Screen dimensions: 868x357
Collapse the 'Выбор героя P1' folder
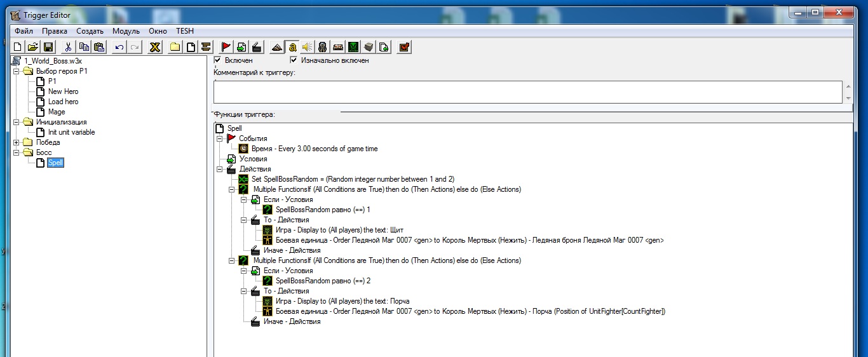pos(17,71)
